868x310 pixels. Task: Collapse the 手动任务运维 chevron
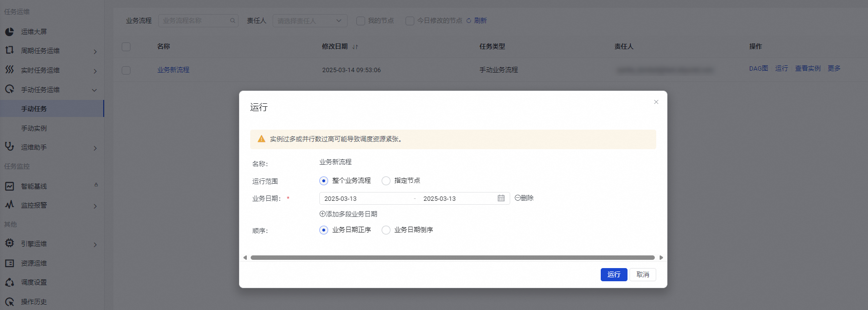point(94,90)
